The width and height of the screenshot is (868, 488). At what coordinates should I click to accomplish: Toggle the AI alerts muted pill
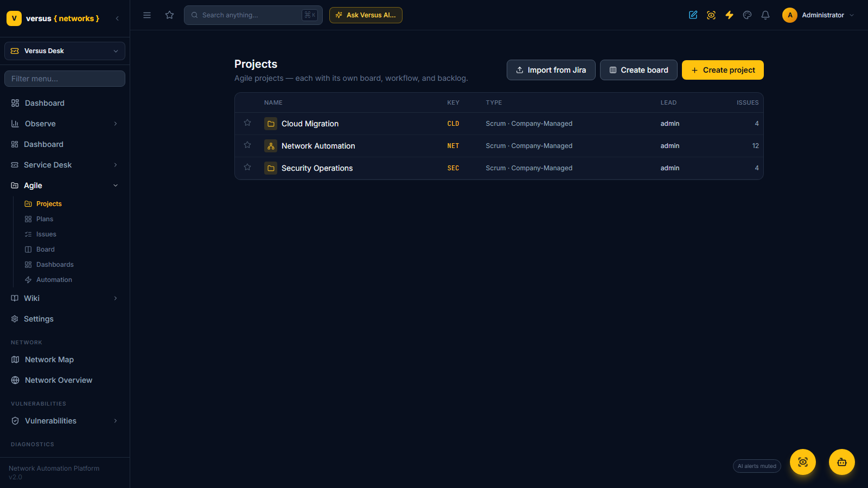757,466
